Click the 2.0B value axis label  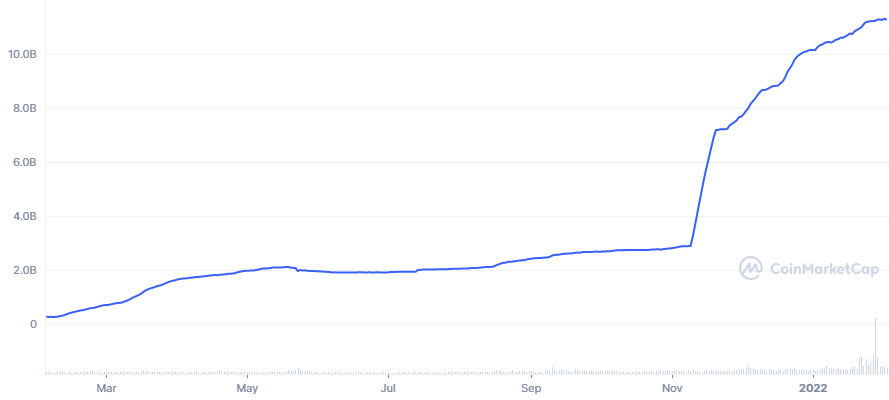tap(25, 270)
